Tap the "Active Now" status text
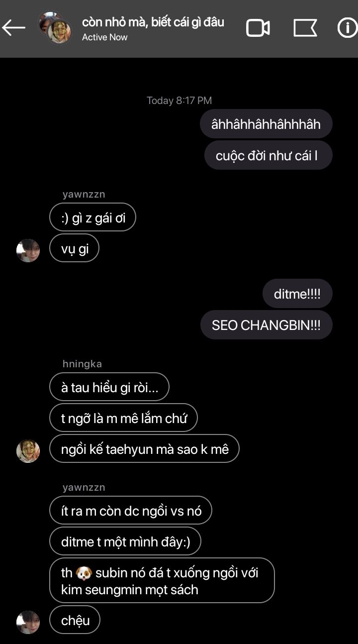 (x=105, y=37)
